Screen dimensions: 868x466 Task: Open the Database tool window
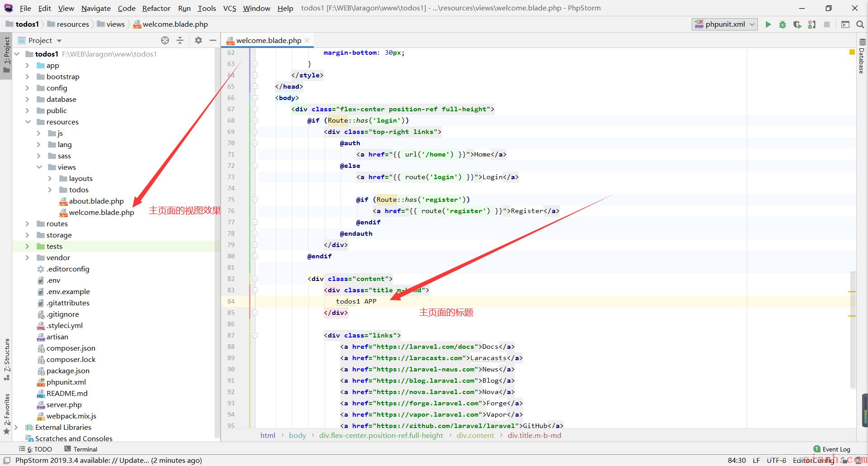pos(861,57)
